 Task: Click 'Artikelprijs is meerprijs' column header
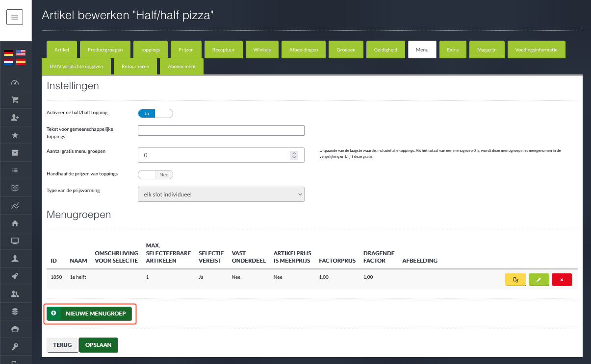[293, 257]
